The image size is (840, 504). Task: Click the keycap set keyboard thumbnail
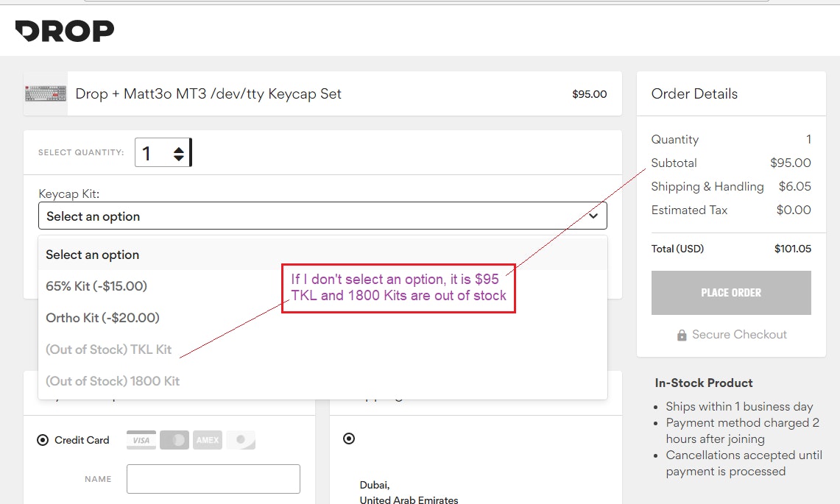tap(46, 93)
